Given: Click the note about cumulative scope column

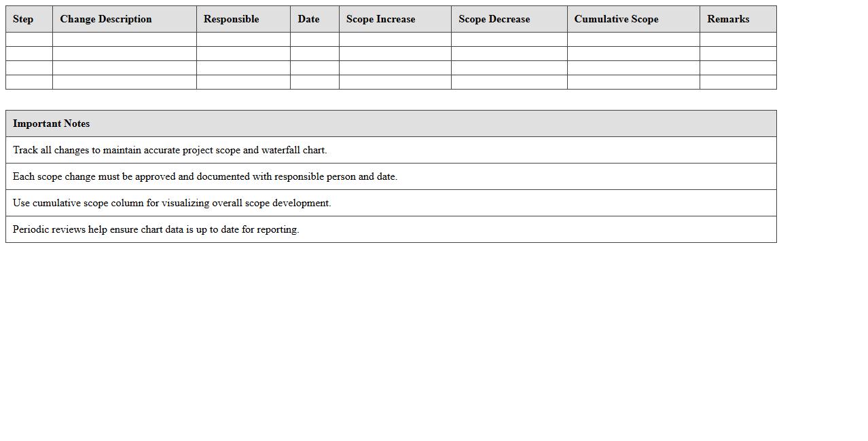Looking at the screenshot, I should (172, 203).
